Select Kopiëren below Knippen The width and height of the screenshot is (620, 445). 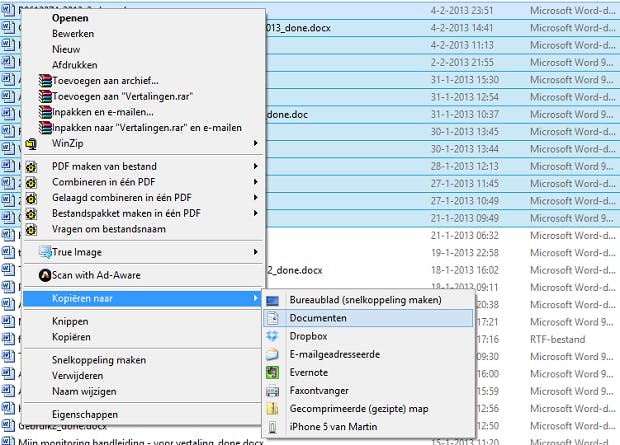click(x=72, y=337)
